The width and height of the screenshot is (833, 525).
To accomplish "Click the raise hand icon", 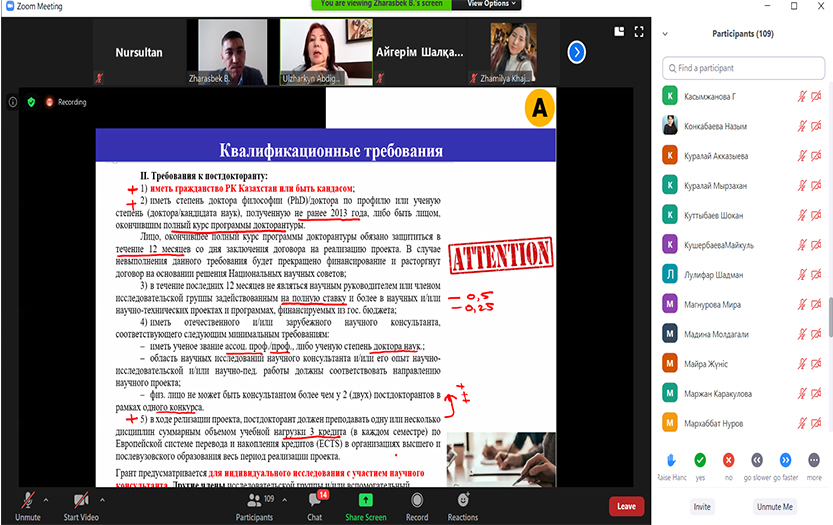I will point(671,460).
